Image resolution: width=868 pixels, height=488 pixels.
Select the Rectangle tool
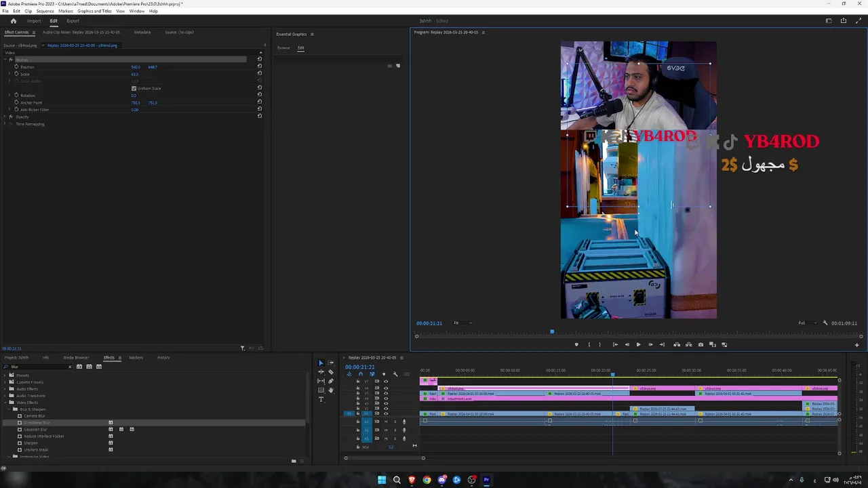click(321, 390)
